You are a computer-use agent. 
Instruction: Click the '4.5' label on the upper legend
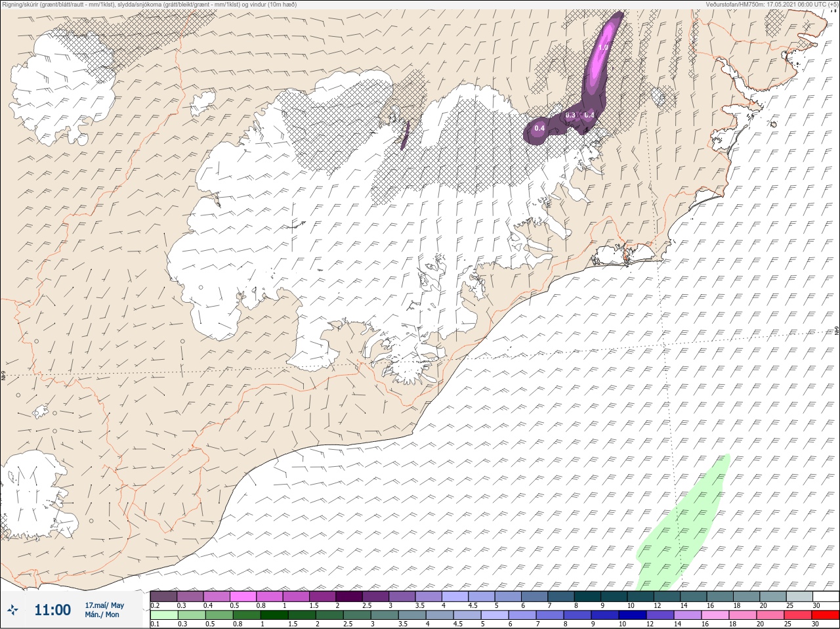[473, 605]
